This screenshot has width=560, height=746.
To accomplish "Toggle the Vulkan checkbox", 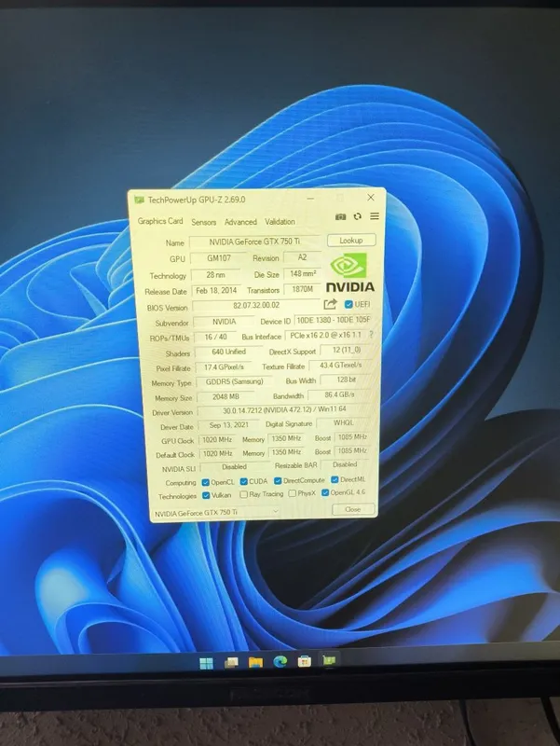I will tap(206, 496).
